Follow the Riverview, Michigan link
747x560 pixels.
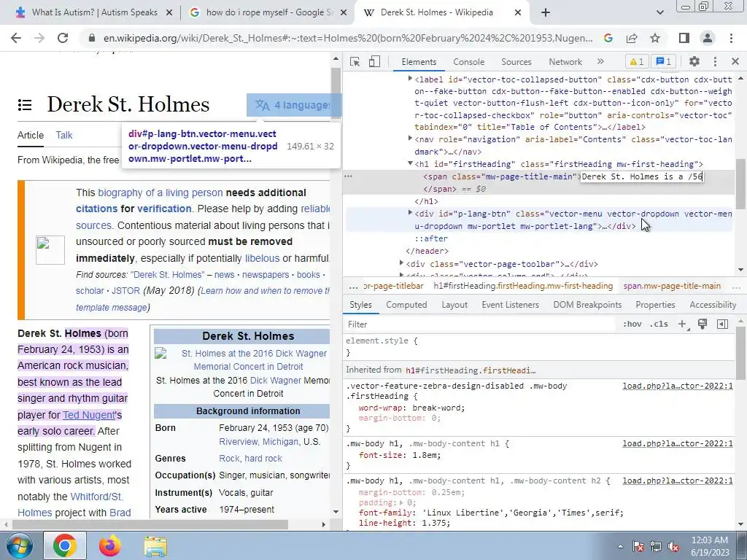pyautogui.click(x=260, y=441)
